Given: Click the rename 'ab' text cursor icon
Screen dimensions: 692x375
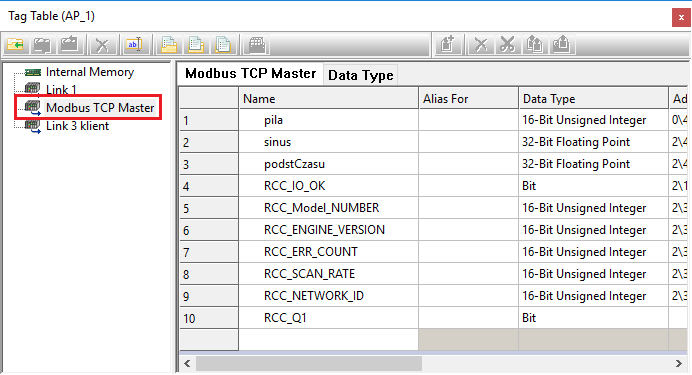Looking at the screenshot, I should [x=134, y=45].
